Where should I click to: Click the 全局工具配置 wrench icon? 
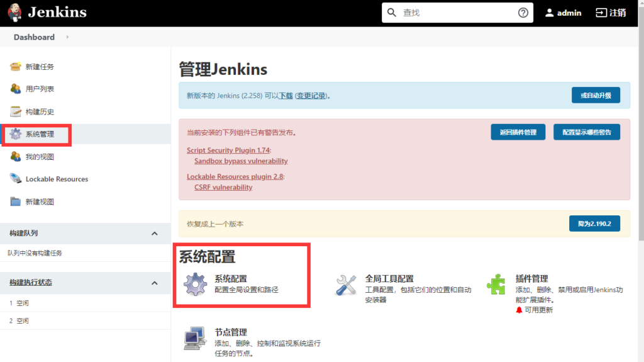[346, 285]
